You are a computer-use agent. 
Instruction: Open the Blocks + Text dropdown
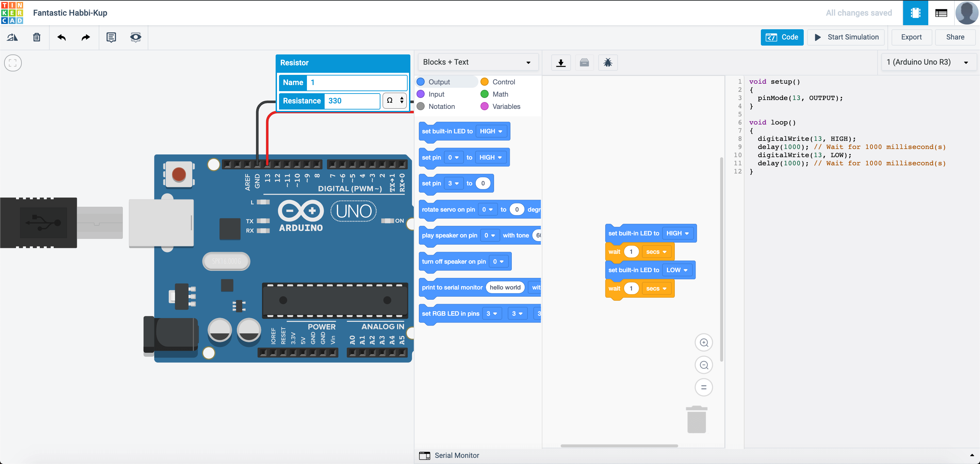[x=477, y=62]
